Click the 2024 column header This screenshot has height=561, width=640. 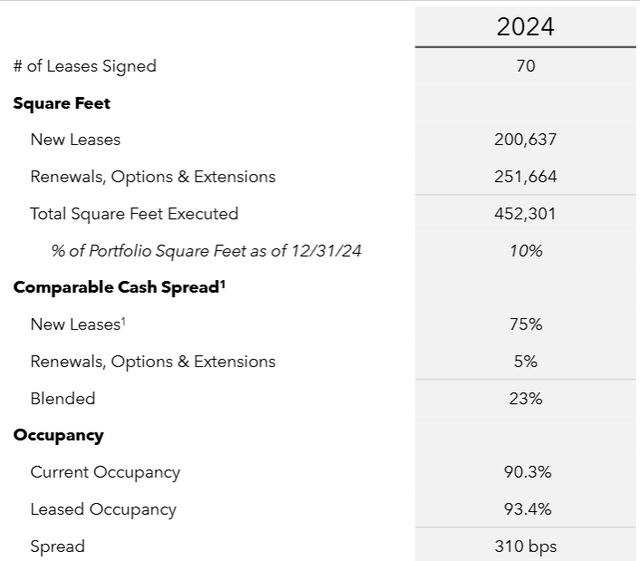tap(525, 26)
